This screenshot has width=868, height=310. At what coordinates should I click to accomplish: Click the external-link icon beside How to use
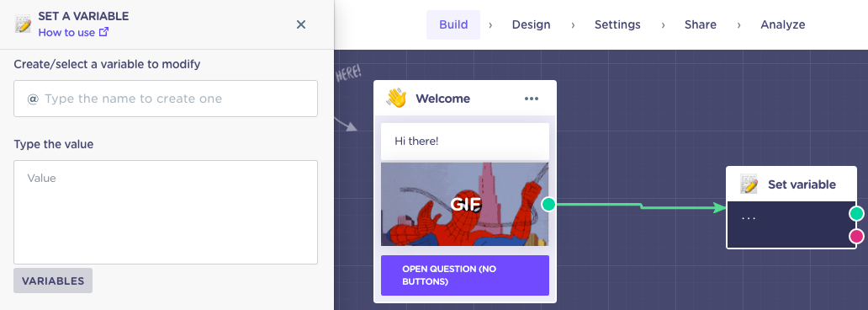[x=103, y=32]
